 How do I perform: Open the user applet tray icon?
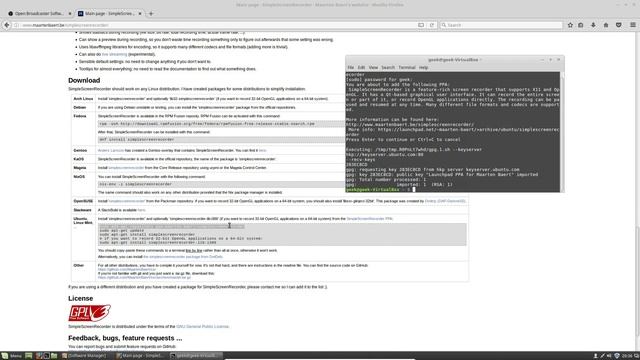[596, 356]
